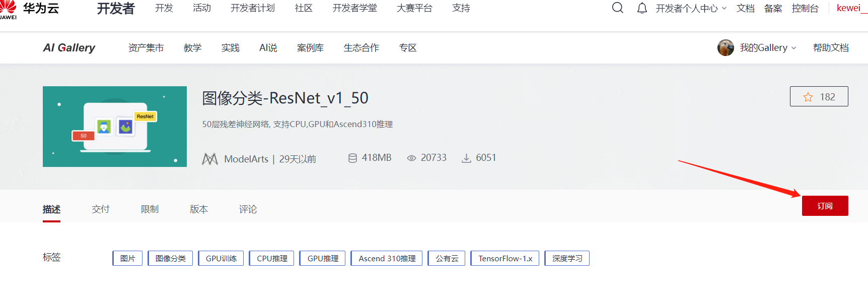Click the Ascend 310推理 tag
Image resolution: width=868 pixels, height=290 pixels.
click(x=387, y=258)
